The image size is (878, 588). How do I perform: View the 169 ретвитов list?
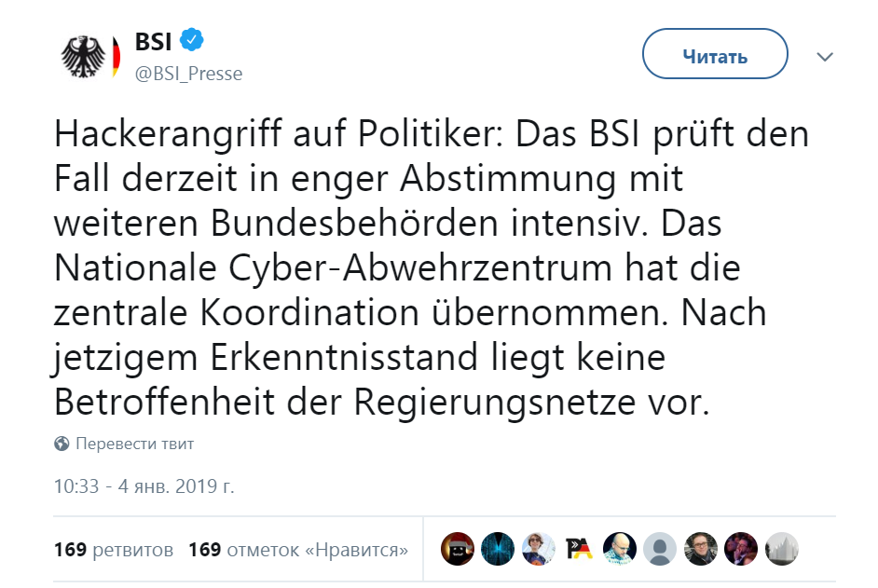(x=114, y=550)
